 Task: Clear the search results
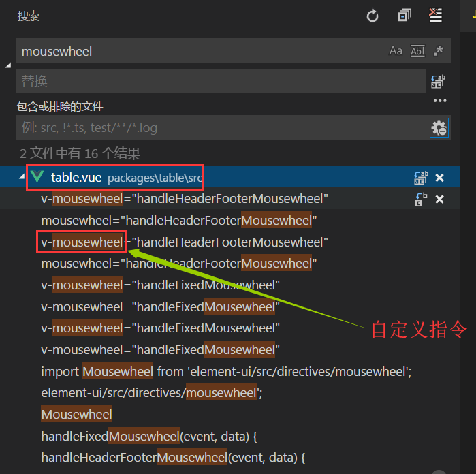coord(435,15)
